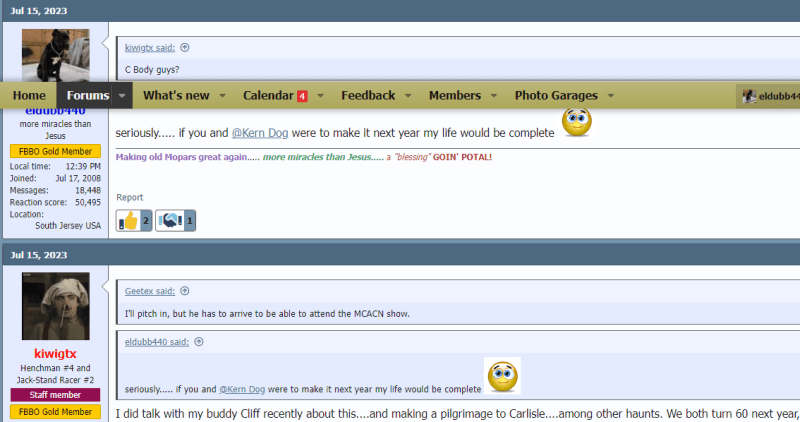Click the Staff member badge under kiwigtx
The image size is (800, 422).
point(55,395)
